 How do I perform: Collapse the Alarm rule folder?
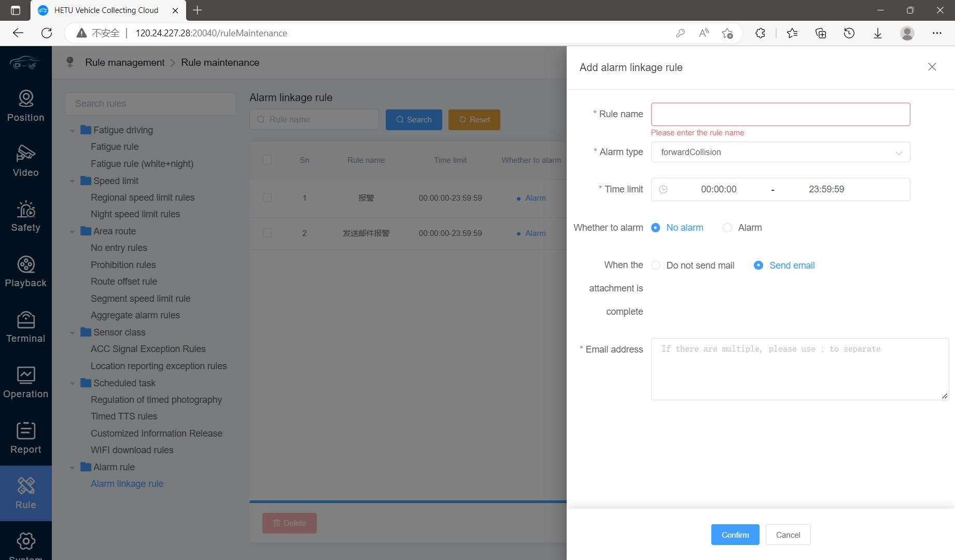[x=72, y=468]
